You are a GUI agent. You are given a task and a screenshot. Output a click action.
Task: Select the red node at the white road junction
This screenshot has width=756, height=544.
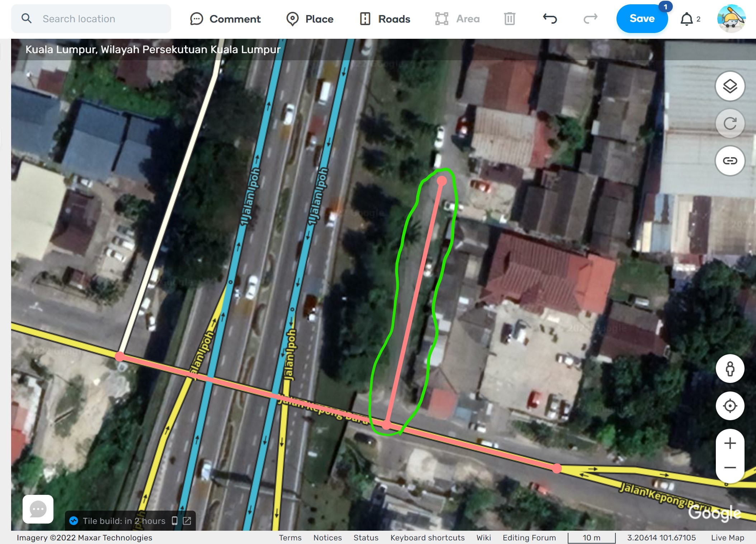120,356
